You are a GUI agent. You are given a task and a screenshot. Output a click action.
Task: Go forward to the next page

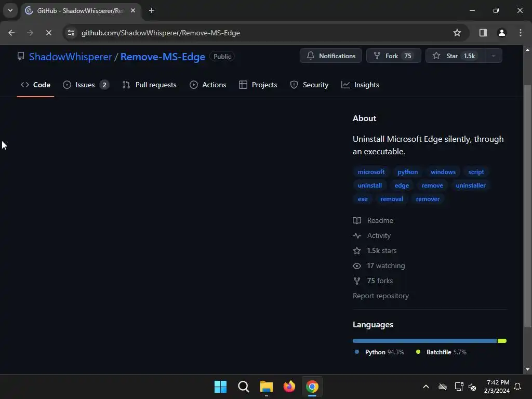click(x=30, y=33)
